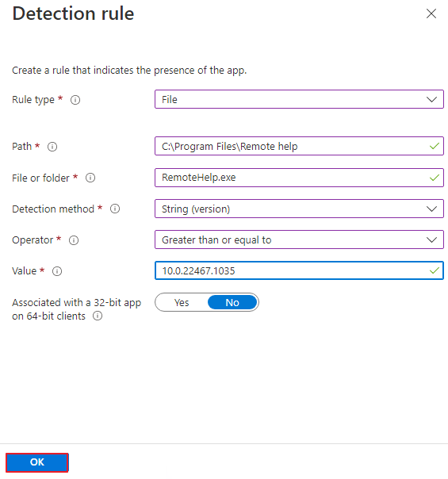Screen dimensions: 448x479
Task: Open the Rule type dropdown showing File
Action: tap(299, 99)
